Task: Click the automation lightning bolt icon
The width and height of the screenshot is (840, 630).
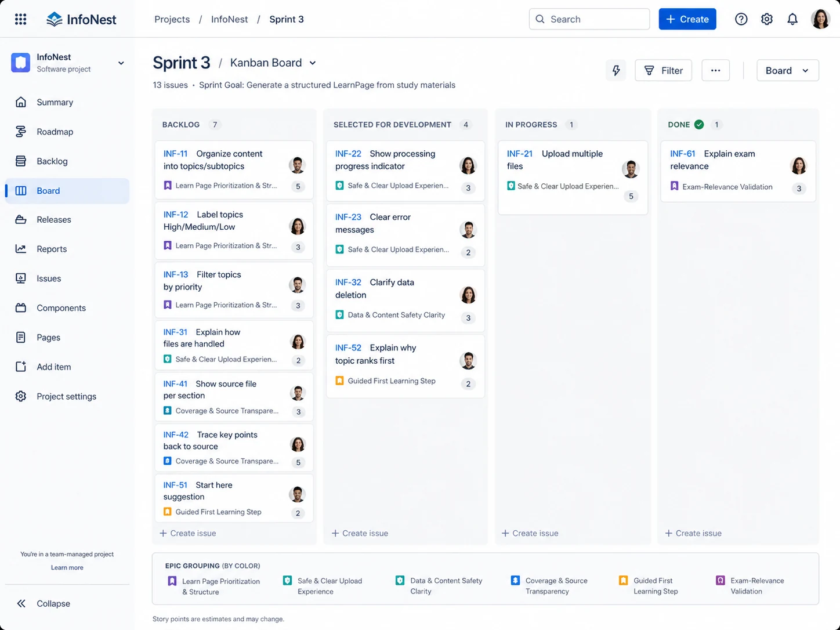Action: click(616, 70)
